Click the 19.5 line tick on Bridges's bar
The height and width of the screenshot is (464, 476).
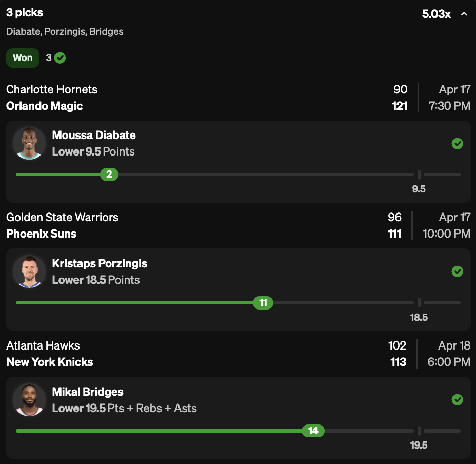tap(419, 431)
